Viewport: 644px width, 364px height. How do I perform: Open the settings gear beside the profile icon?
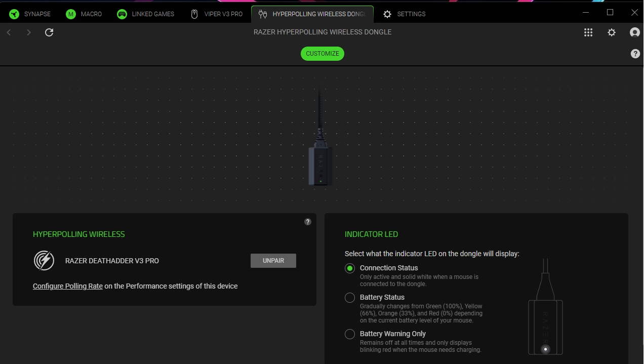612,32
